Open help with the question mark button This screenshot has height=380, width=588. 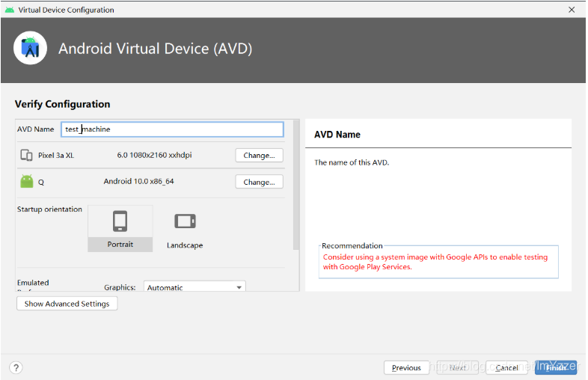[16, 367]
